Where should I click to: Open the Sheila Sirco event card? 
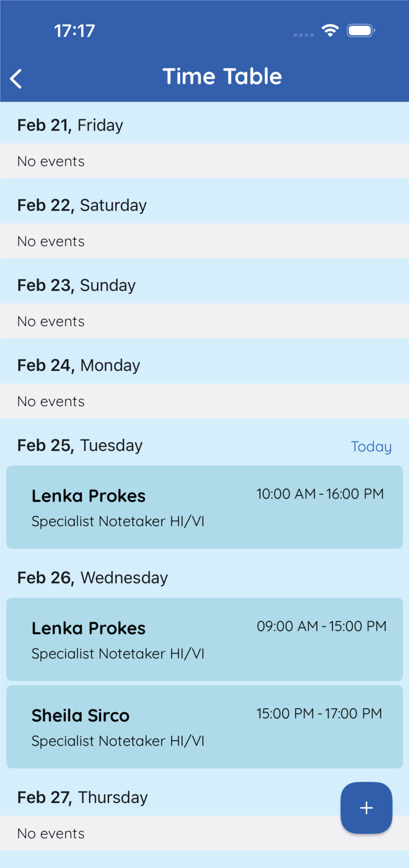pyautogui.click(x=204, y=727)
